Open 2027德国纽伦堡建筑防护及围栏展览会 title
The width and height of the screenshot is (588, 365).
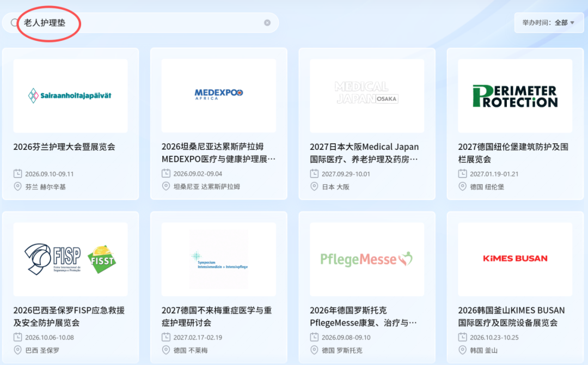point(513,153)
